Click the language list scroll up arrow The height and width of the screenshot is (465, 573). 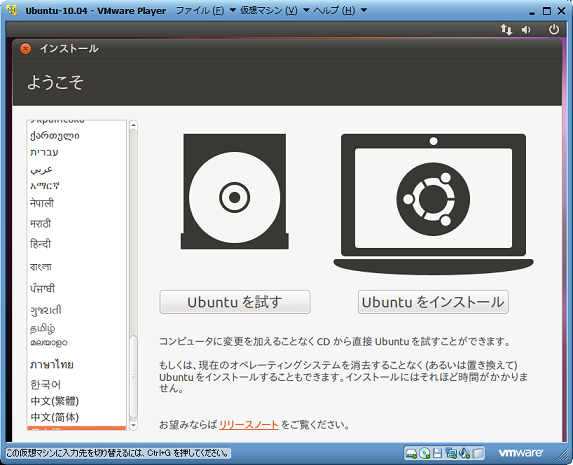point(133,125)
